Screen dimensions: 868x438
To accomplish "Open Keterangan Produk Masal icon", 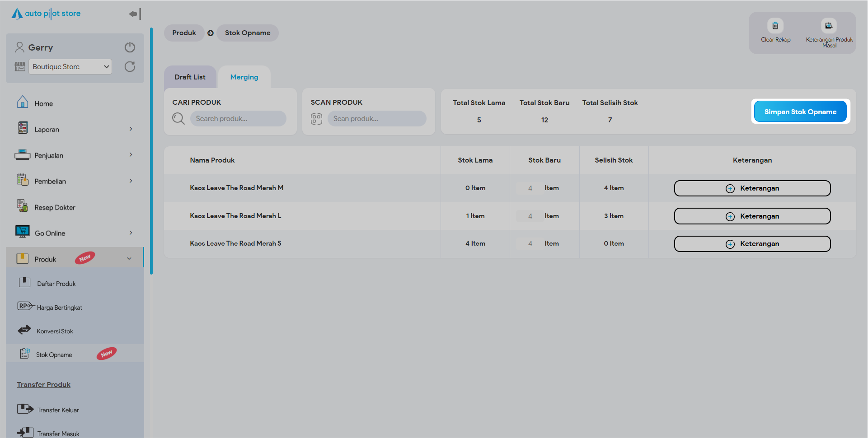I will click(829, 26).
